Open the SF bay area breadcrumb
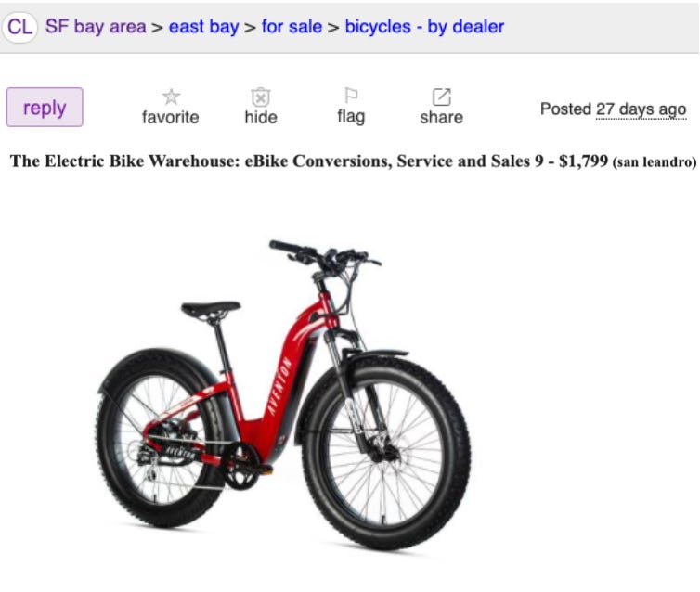This screenshot has height=592, width=700. [x=96, y=27]
